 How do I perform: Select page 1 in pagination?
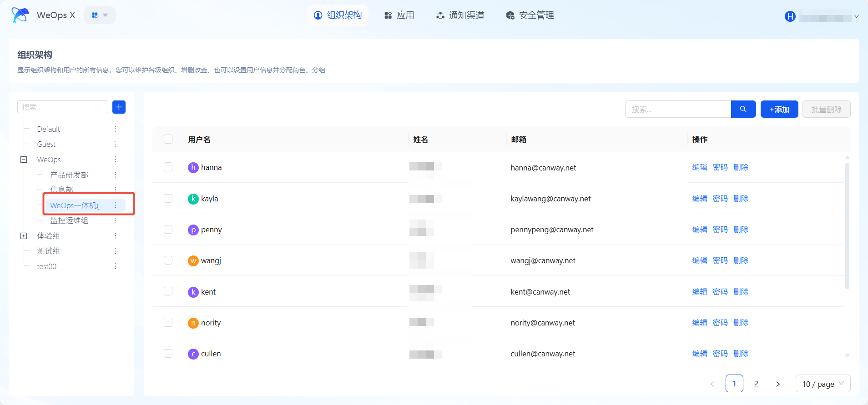[734, 384]
